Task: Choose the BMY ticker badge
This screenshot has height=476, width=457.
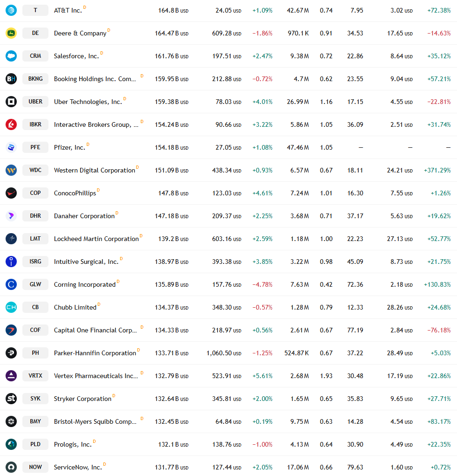Action: (x=35, y=421)
